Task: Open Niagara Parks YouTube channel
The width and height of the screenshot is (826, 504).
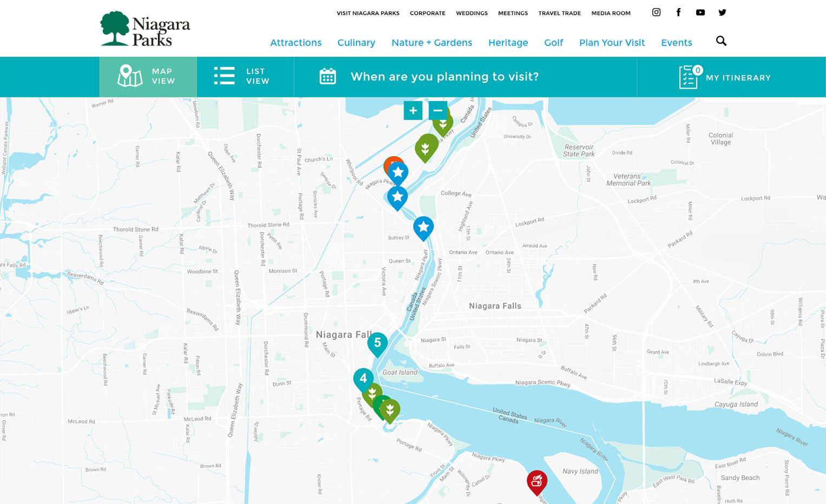Action: pyautogui.click(x=700, y=12)
